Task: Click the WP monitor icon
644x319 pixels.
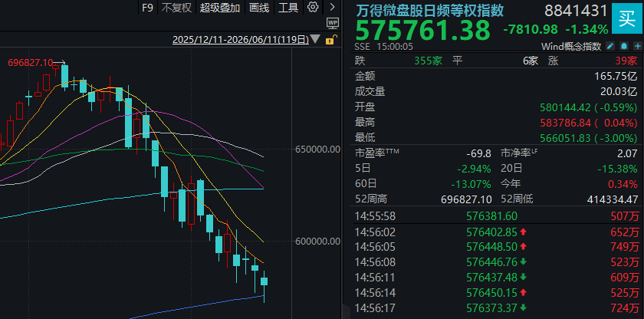Action: pos(333,22)
